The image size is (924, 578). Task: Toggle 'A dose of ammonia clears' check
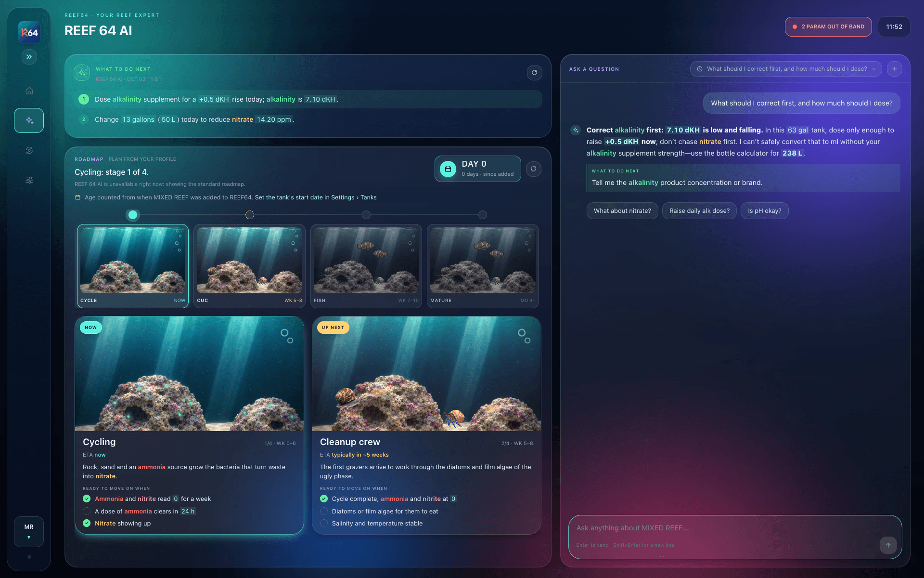coord(87,512)
